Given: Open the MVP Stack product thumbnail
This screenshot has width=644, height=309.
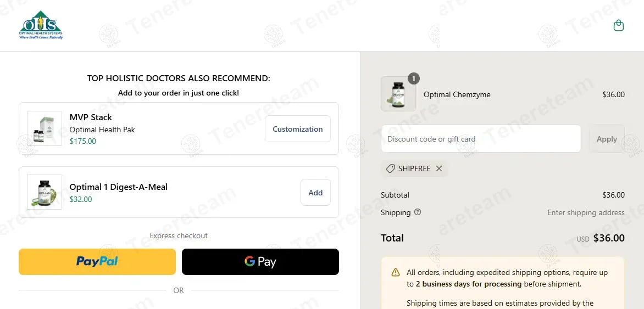Looking at the screenshot, I should [x=45, y=128].
